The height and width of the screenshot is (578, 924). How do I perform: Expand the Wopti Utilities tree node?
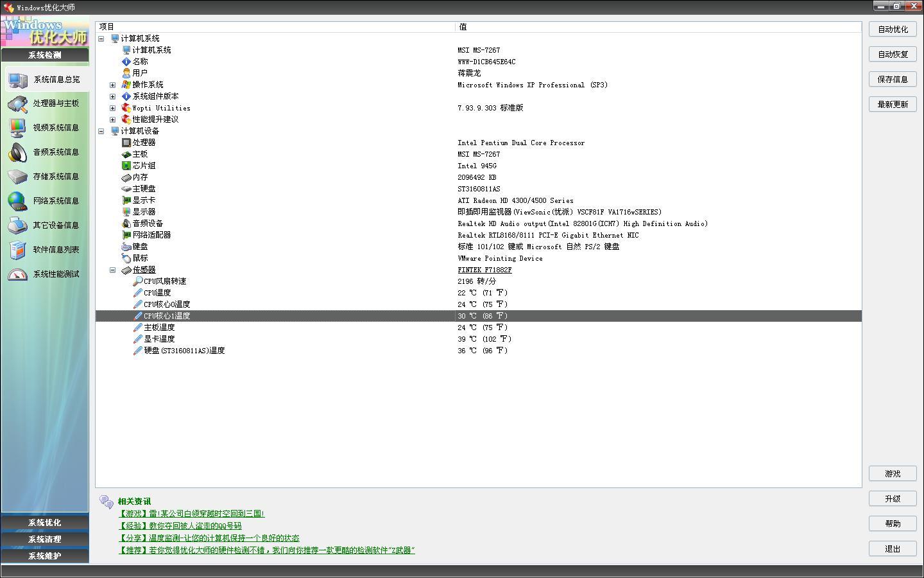pos(113,108)
